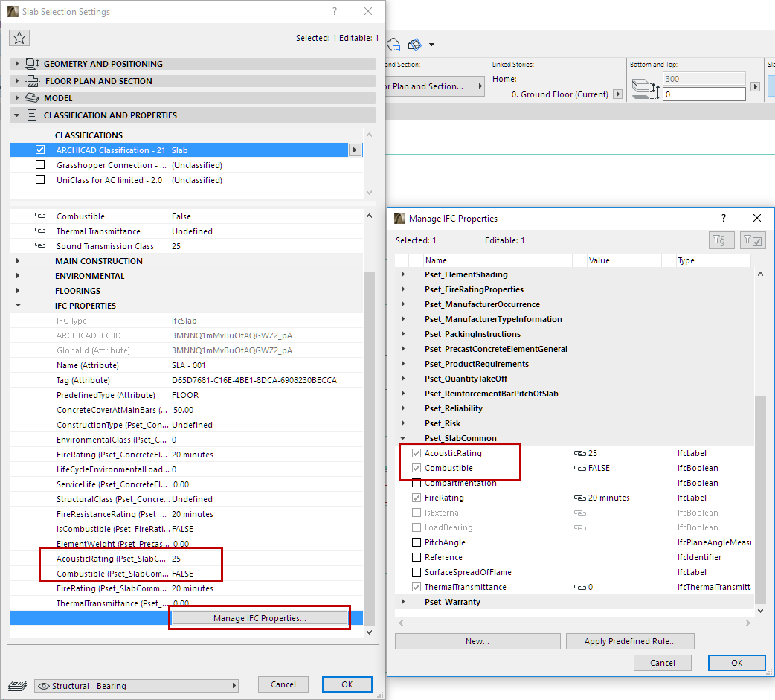This screenshot has height=700, width=775.
Task: Expand Floor Plan and Section panel
Action: click(17, 80)
